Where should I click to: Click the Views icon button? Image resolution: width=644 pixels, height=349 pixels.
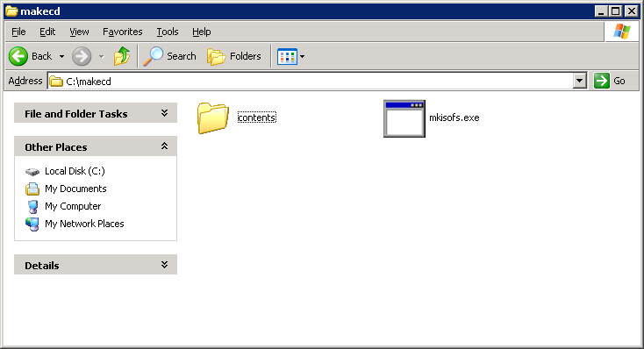(287, 57)
